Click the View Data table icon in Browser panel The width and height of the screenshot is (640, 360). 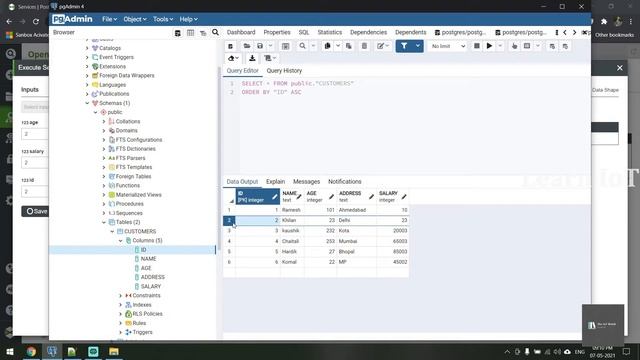[191, 33]
